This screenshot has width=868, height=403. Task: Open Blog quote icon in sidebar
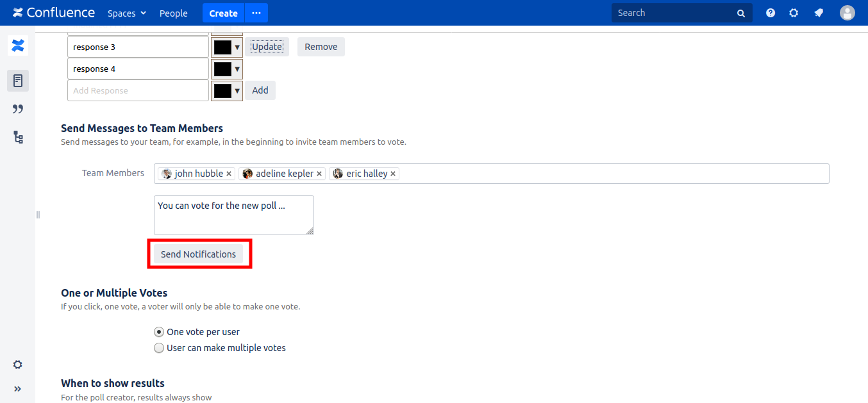pyautogui.click(x=18, y=109)
